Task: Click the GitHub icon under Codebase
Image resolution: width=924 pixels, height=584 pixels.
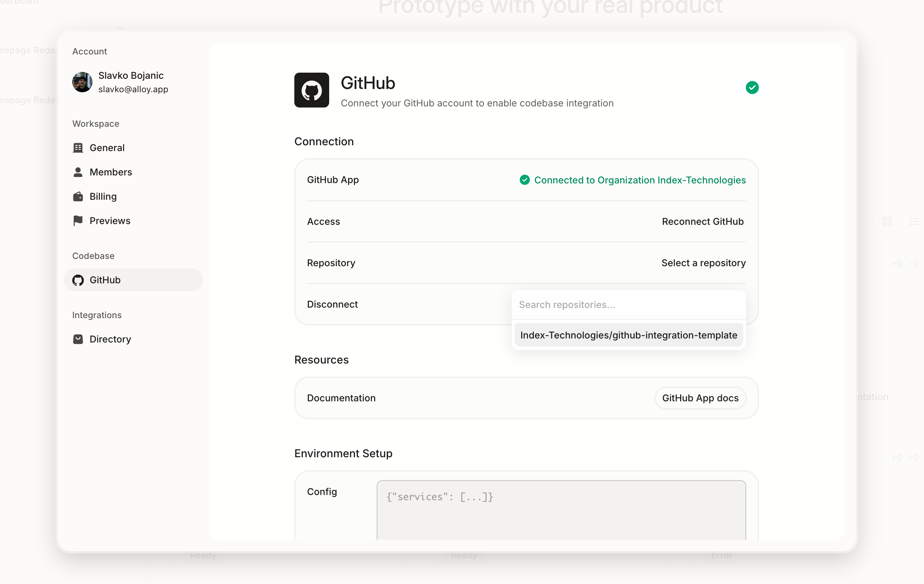Action: tap(78, 280)
